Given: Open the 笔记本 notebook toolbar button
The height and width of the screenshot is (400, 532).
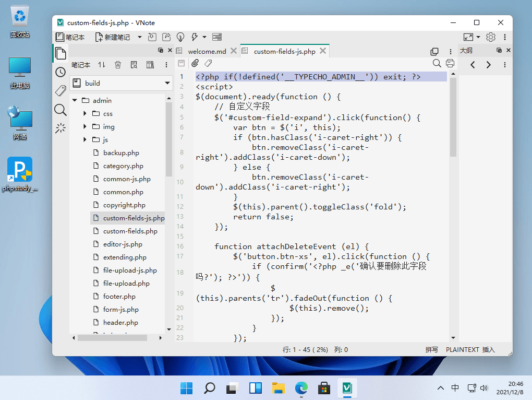Looking at the screenshot, I should (70, 37).
